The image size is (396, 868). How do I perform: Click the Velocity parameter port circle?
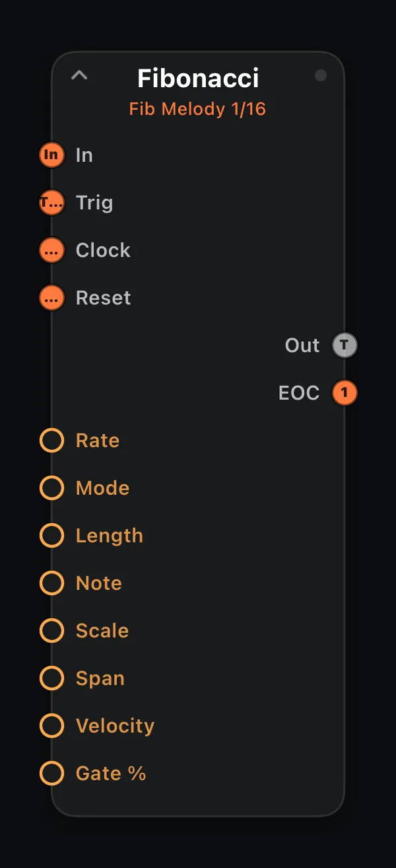point(51,726)
